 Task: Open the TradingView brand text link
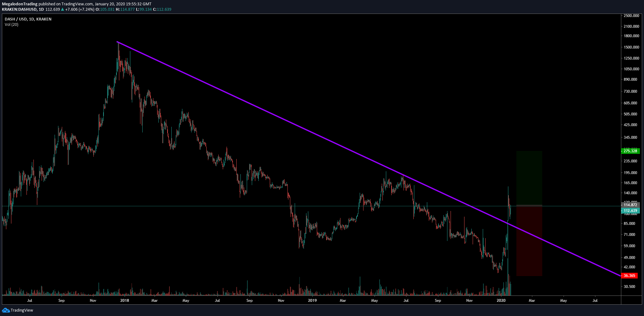click(22, 310)
